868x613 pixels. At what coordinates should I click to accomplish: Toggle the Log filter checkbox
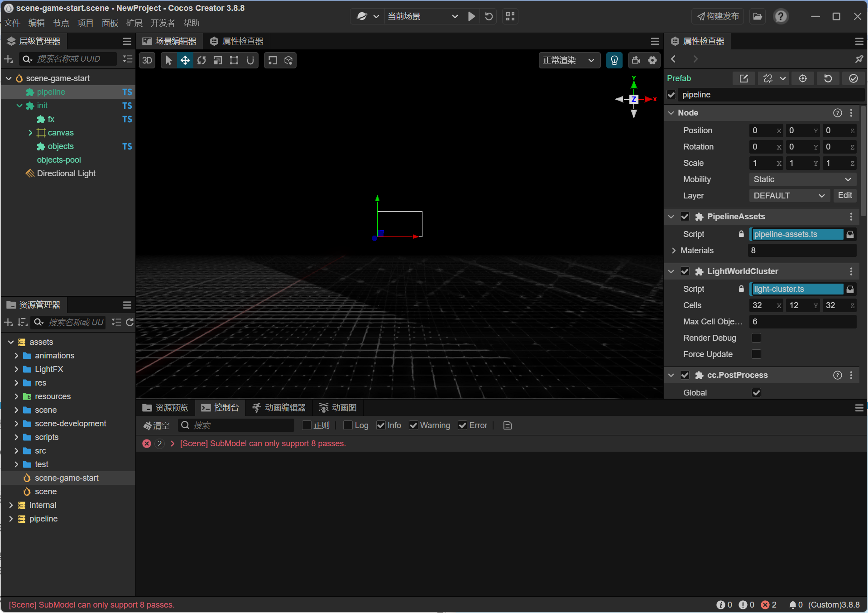pos(348,425)
